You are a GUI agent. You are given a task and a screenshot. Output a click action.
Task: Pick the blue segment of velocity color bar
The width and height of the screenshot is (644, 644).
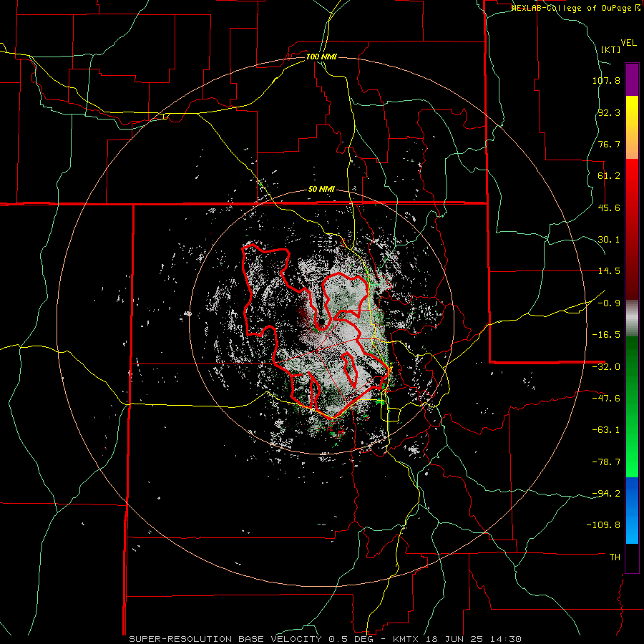click(x=632, y=510)
